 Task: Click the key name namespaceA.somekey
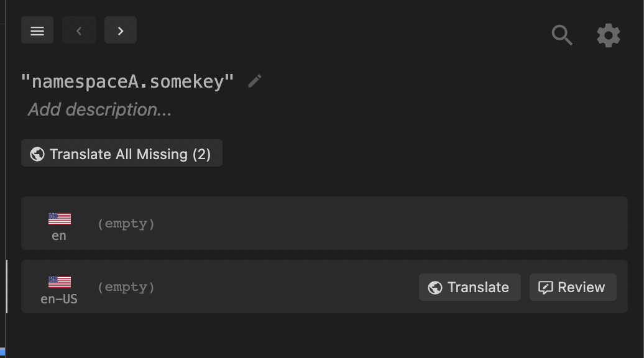(x=127, y=80)
